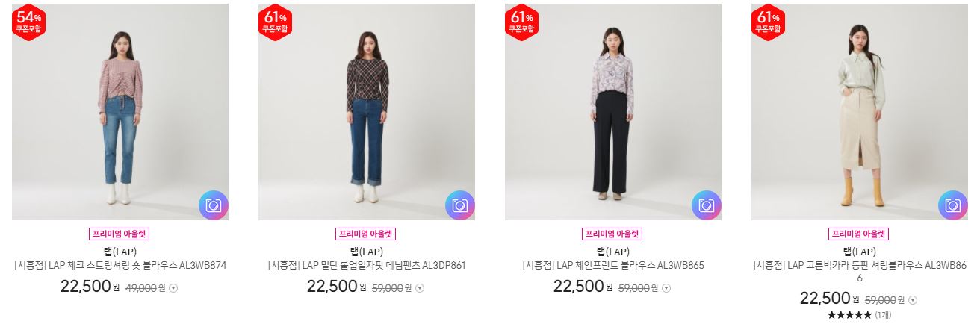This screenshot has width=980, height=330.
Task: Open the model photo with beige skirt
Action: click(860, 112)
